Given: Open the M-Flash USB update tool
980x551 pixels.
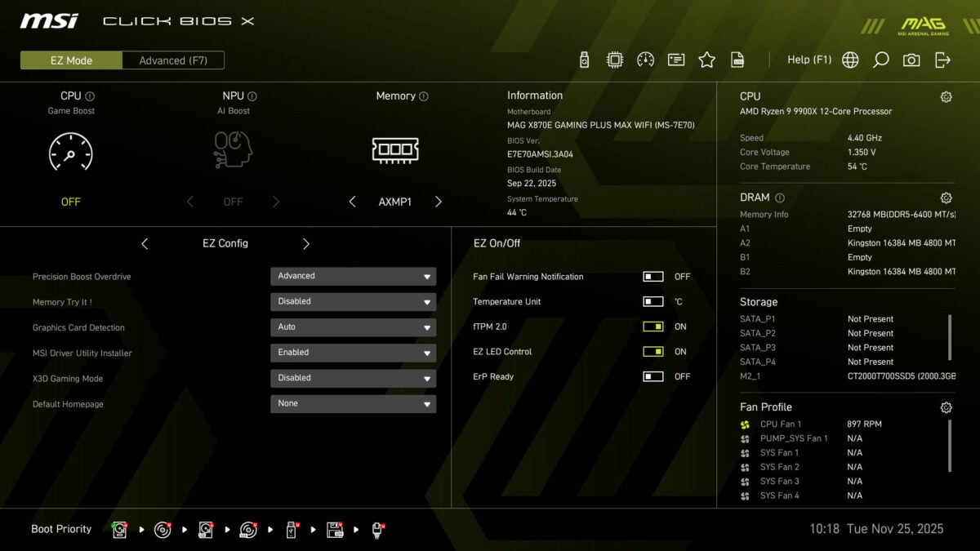Looking at the screenshot, I should pyautogui.click(x=584, y=59).
